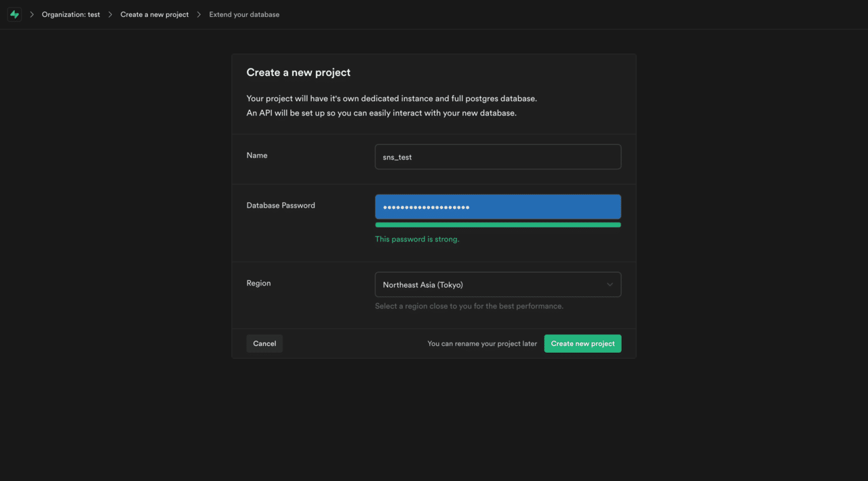Click the green password strength bar
This screenshot has height=481, width=868.
pyautogui.click(x=498, y=225)
